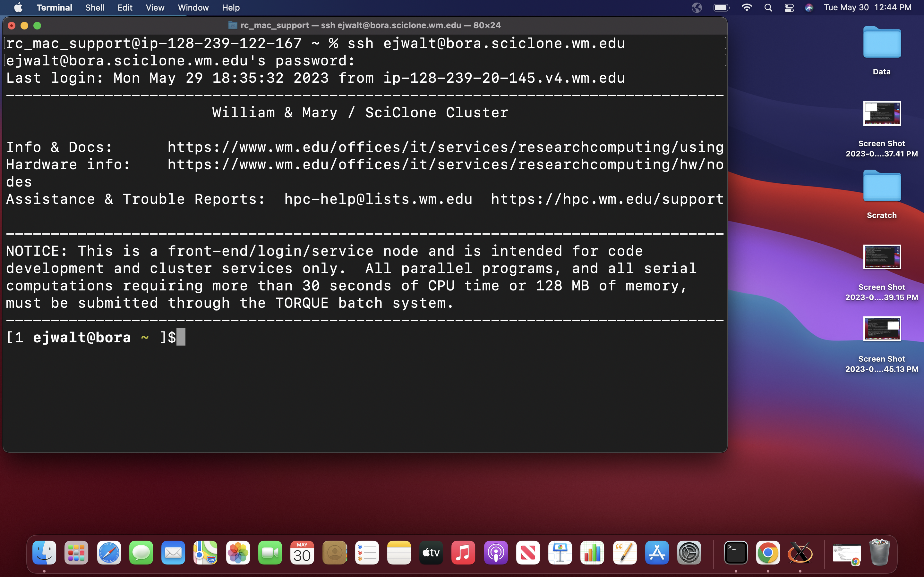Open the Control Center toggle icon

[789, 8]
